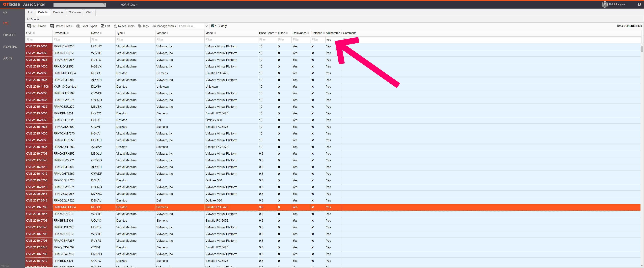
Task: Click the Base Score filter field
Action: pos(267,40)
